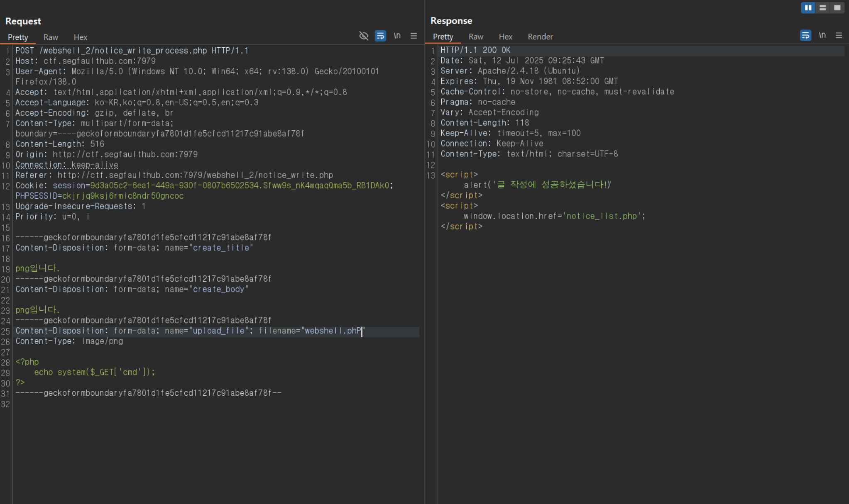Click the Content-Type: image/png line
849x504 pixels.
click(69, 341)
